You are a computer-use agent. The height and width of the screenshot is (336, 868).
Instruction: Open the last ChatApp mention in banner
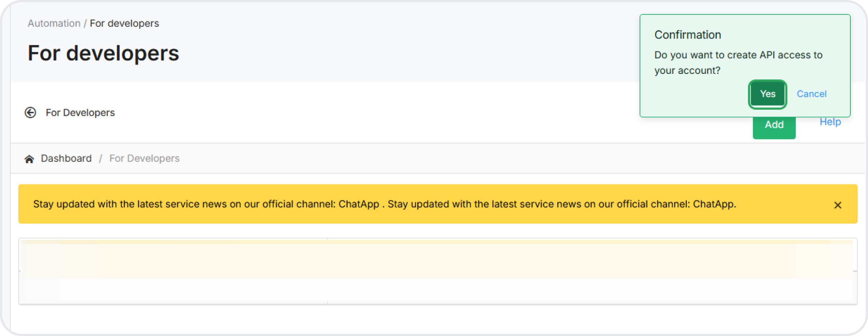point(713,204)
